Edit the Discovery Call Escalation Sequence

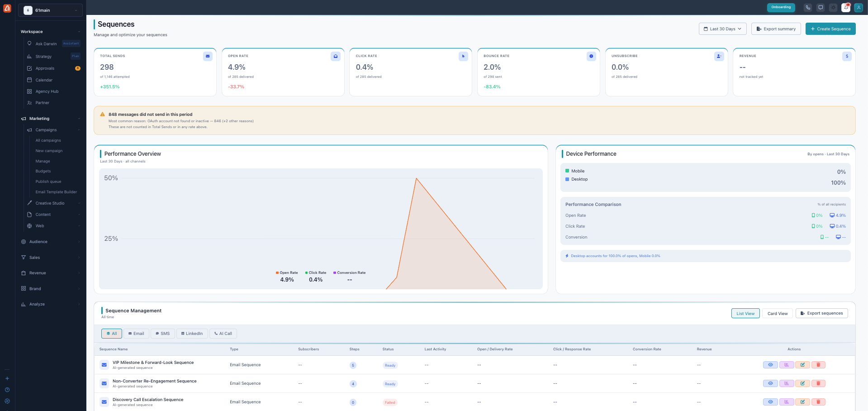802,402
